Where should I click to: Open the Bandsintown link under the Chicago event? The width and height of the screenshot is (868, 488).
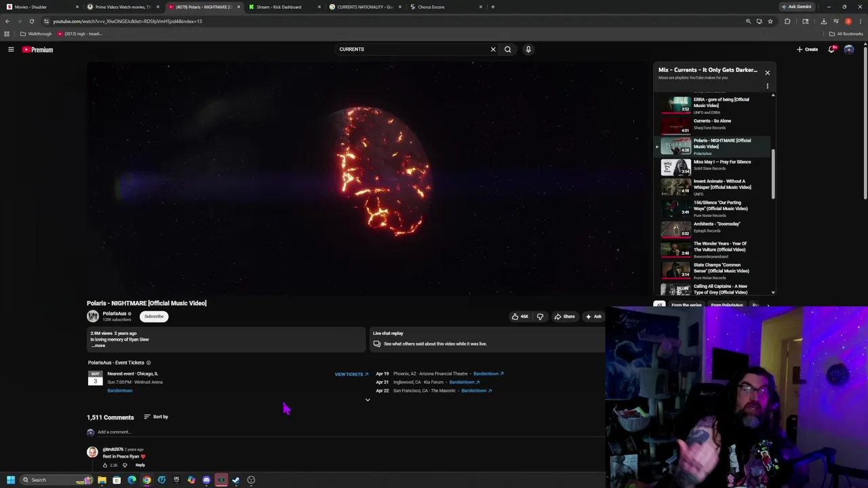(x=120, y=390)
